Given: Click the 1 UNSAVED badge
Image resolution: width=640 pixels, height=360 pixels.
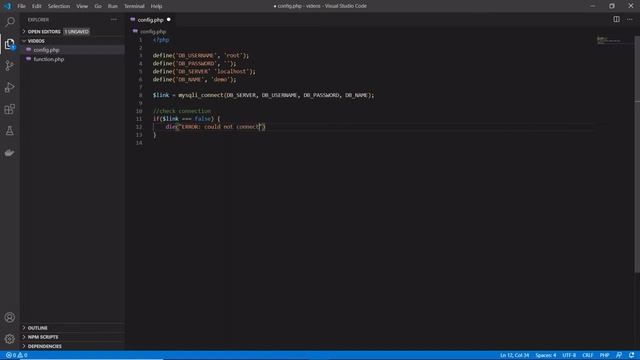Looking at the screenshot, I should click(x=77, y=31).
